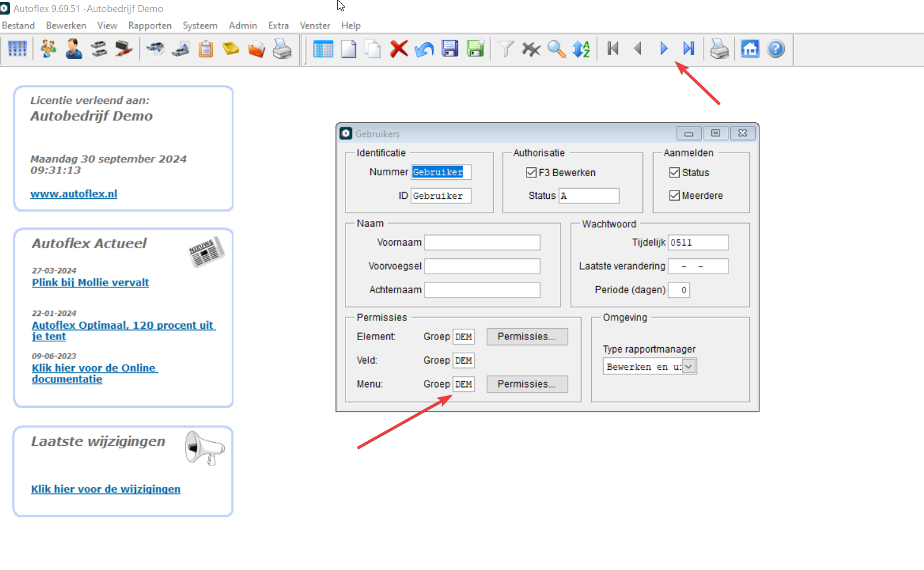Click Permissies button for Menu

(527, 384)
